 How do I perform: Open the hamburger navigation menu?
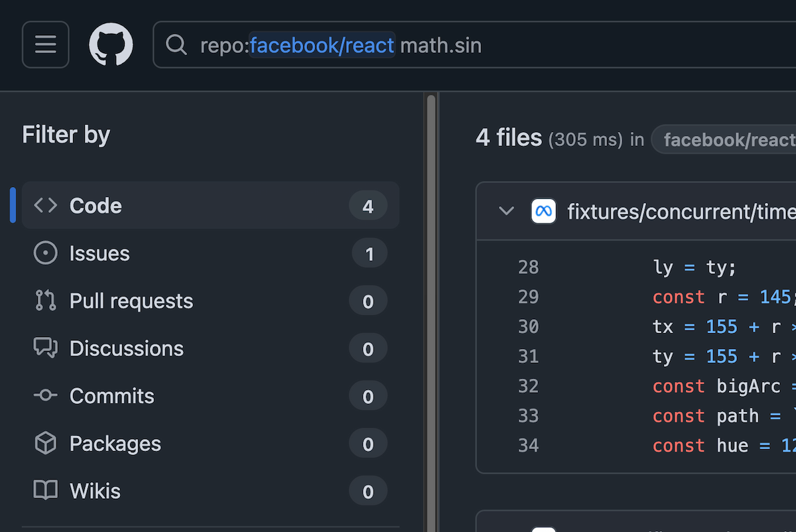point(45,44)
